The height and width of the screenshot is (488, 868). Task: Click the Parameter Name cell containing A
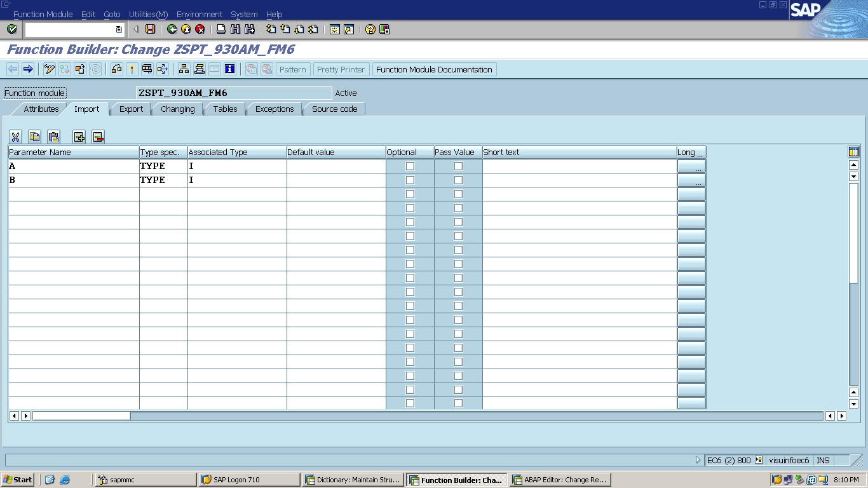(x=74, y=166)
